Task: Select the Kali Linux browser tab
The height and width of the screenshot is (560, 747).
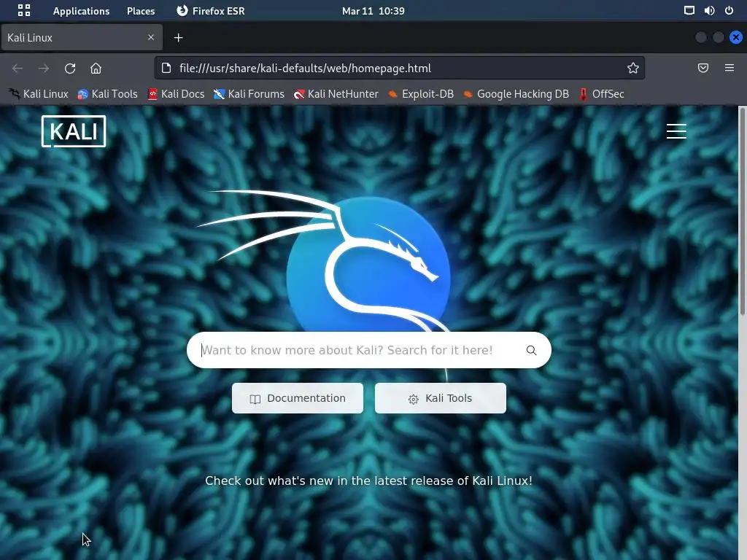Action: click(82, 38)
